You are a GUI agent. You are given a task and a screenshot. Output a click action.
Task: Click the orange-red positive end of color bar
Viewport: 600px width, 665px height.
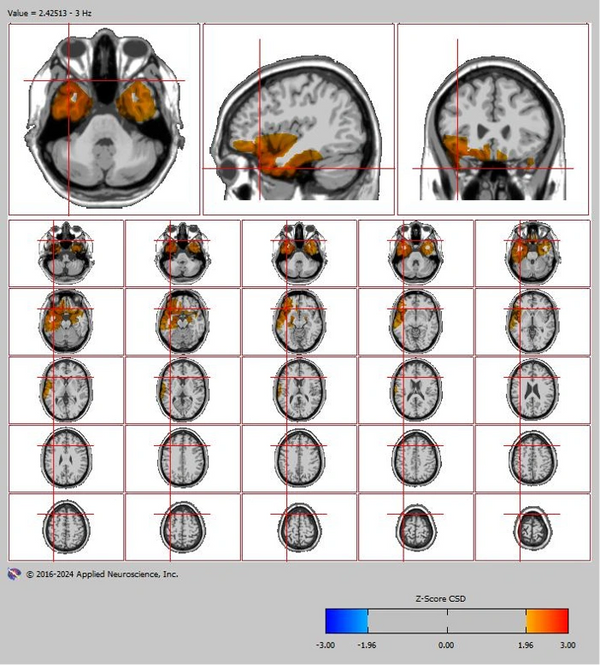pyautogui.click(x=547, y=621)
